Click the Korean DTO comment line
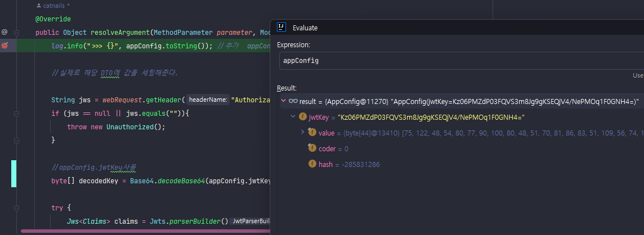Viewport: 644px width, 235px height. coord(115,73)
